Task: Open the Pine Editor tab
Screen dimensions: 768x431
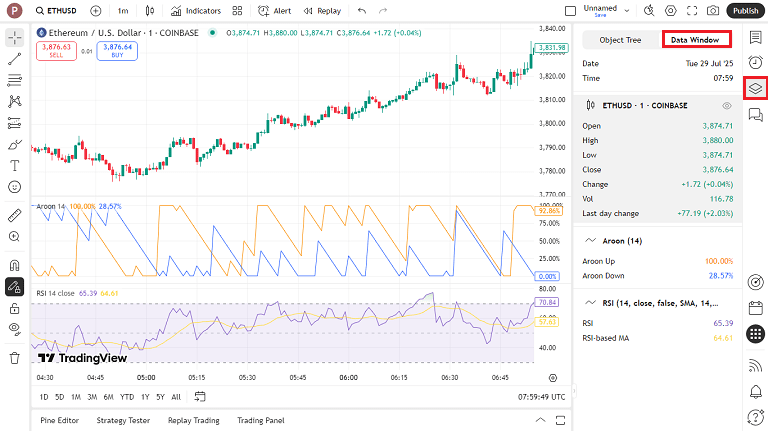Action: [59, 420]
